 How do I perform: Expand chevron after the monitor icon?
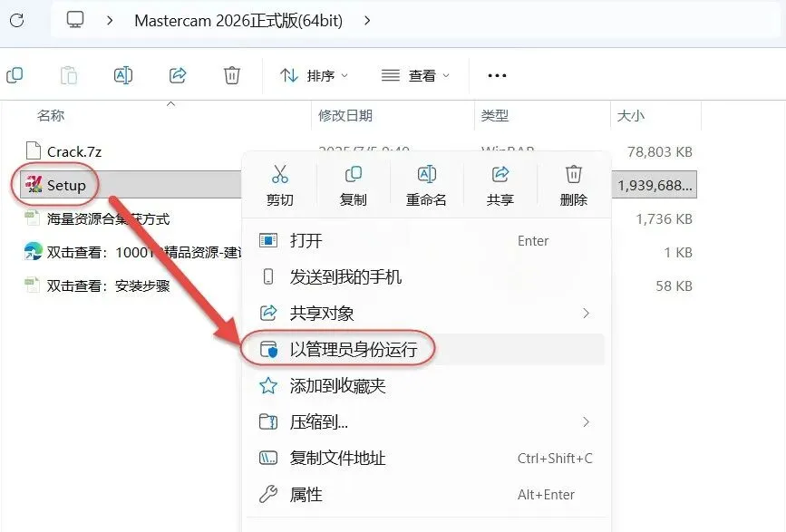110,21
